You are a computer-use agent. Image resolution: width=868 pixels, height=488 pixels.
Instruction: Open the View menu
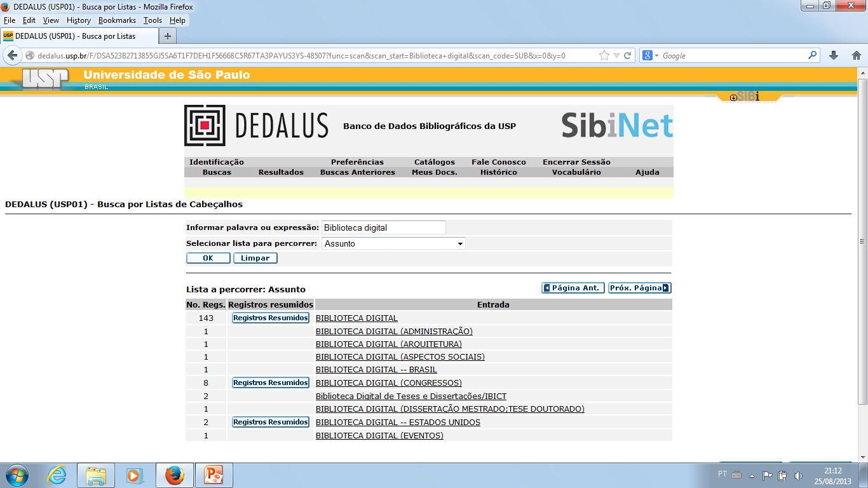pos(51,20)
